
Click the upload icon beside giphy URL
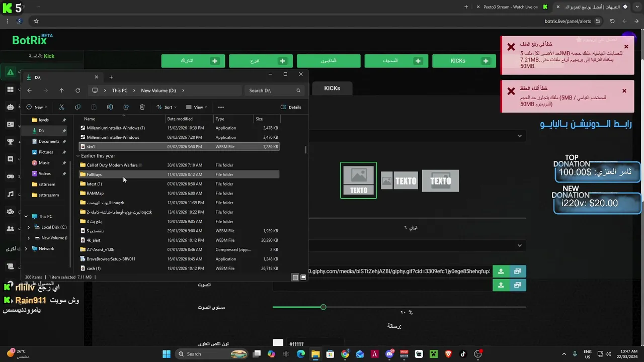pyautogui.click(x=501, y=271)
